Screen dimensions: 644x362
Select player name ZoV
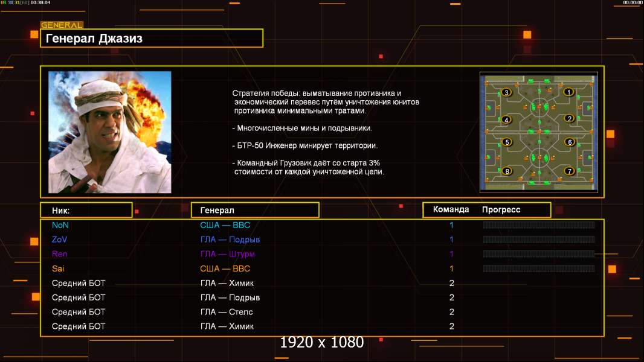click(x=60, y=240)
